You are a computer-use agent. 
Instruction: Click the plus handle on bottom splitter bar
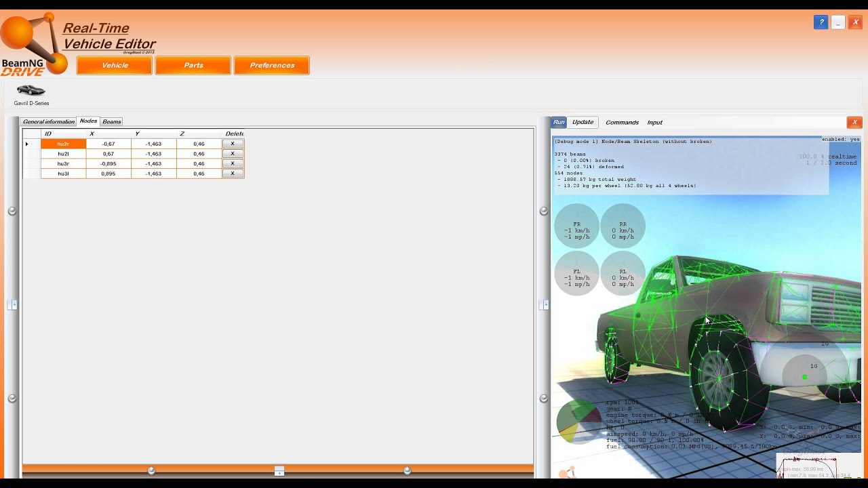point(279,471)
